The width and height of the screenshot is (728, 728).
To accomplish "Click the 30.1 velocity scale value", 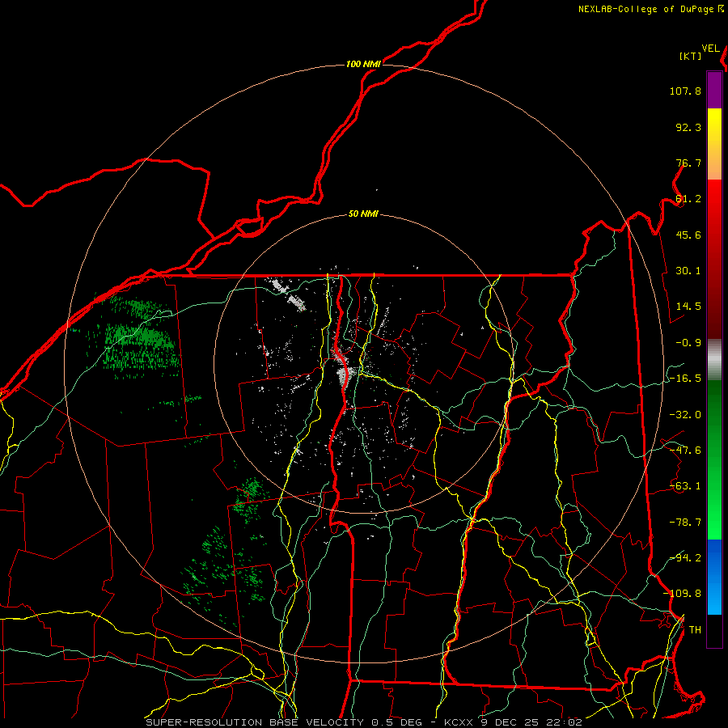I will click(688, 271).
